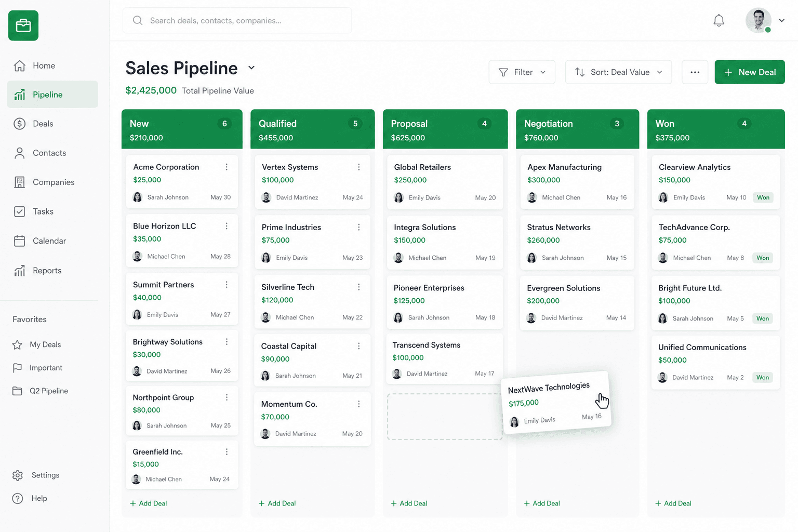The image size is (798, 532).
Task: Open options menu for Greenfield Inc. card
Action: coord(227,452)
